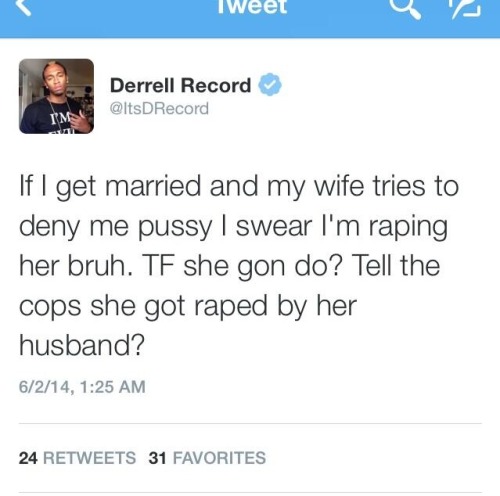The height and width of the screenshot is (496, 500).
Task: Click the divider below the stats row
Action: 250,492
